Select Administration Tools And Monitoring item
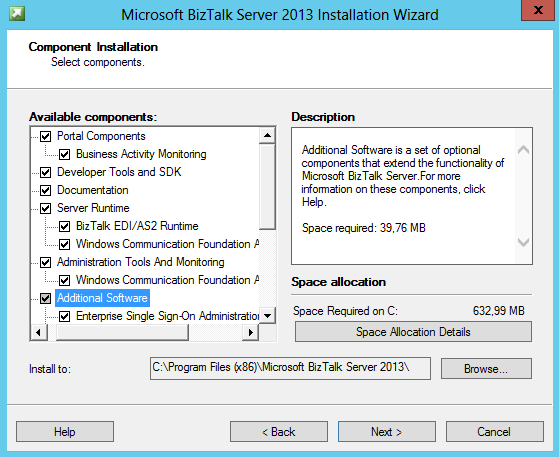The image size is (559, 457). pos(140,262)
